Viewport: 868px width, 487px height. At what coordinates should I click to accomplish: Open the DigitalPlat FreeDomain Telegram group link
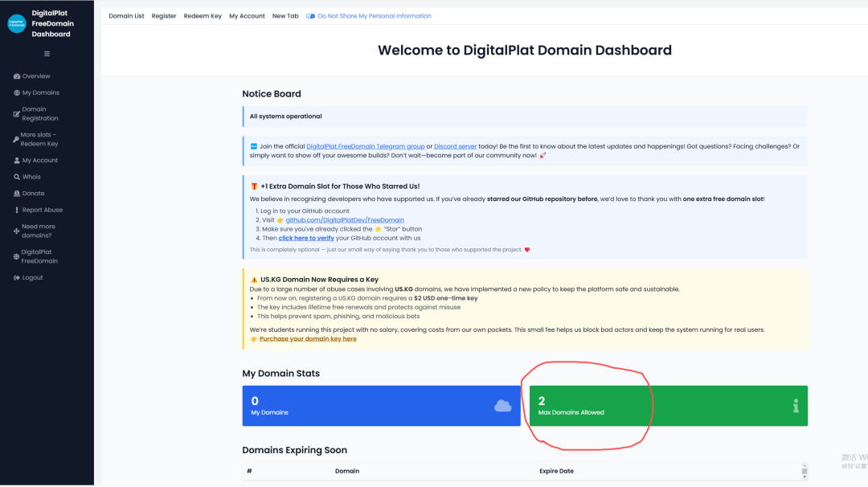(x=365, y=146)
